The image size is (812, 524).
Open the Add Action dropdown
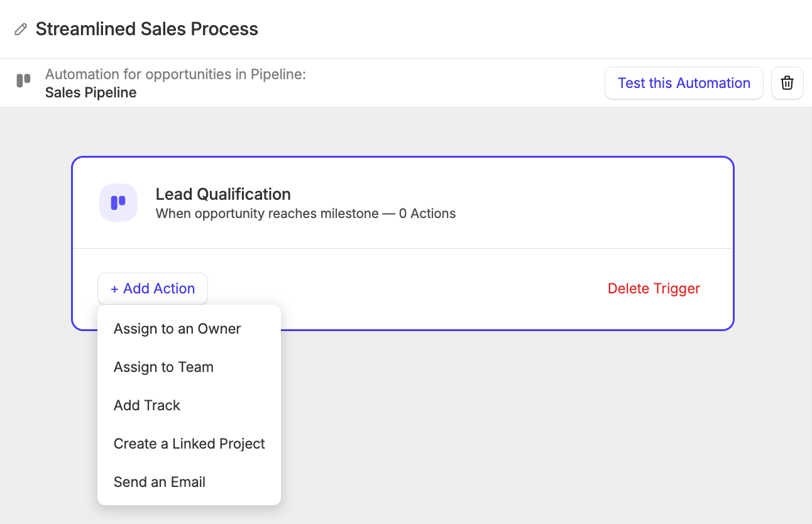153,288
